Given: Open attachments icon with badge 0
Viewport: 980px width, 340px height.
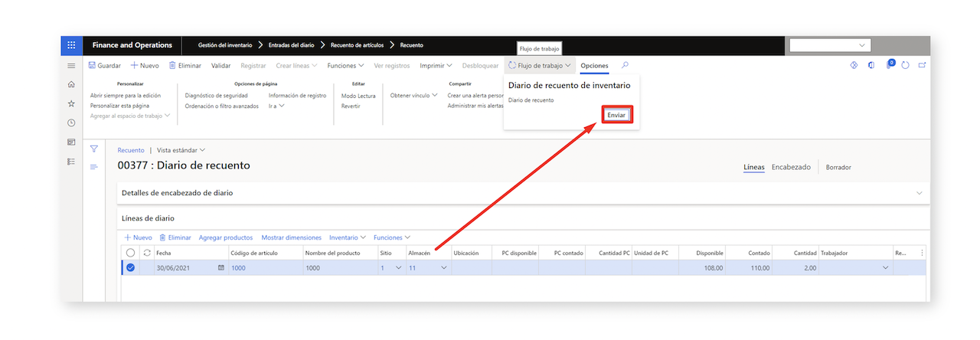Looking at the screenshot, I should click(890, 64).
